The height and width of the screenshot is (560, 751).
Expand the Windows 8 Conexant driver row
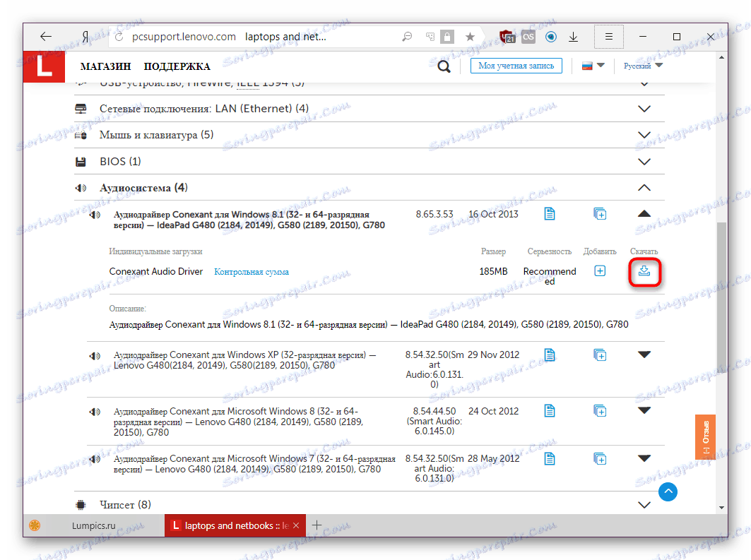[x=644, y=411]
